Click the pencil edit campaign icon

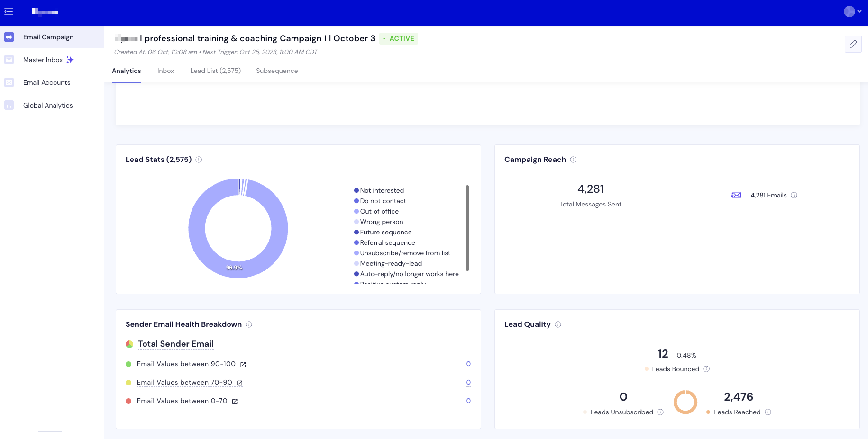point(853,44)
